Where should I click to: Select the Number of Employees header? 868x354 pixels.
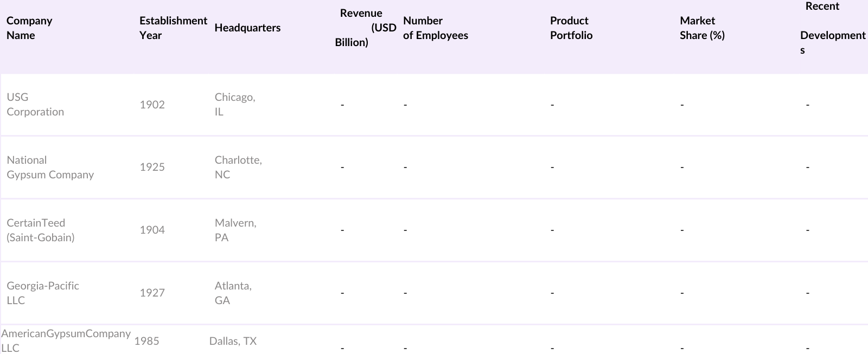[435, 28]
